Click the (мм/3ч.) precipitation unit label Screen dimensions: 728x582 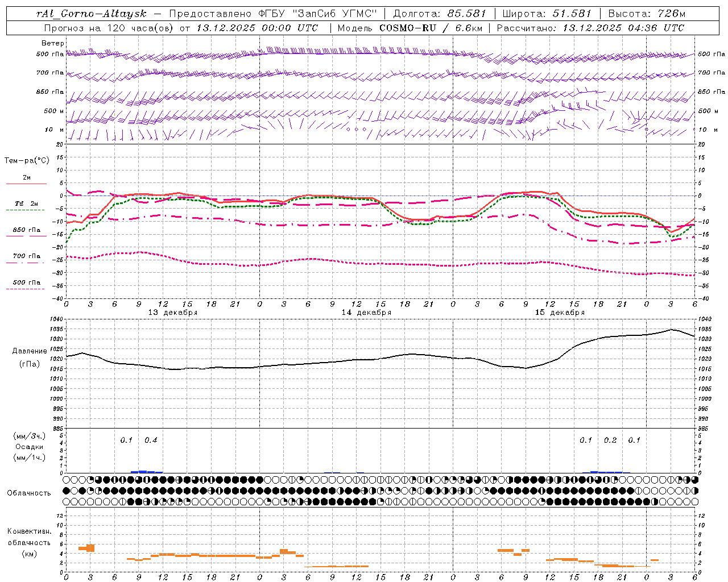(x=30, y=436)
